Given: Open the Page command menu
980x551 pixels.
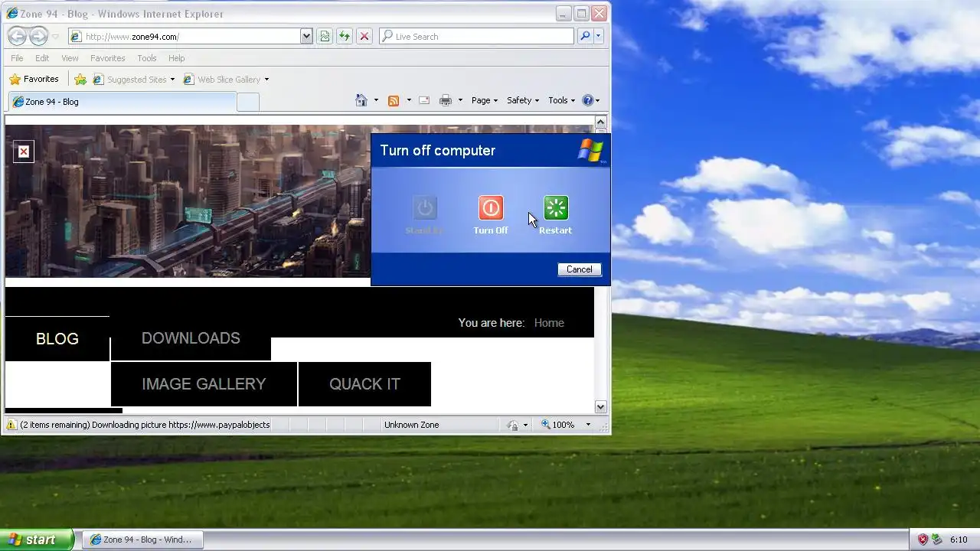Looking at the screenshot, I should pyautogui.click(x=485, y=100).
